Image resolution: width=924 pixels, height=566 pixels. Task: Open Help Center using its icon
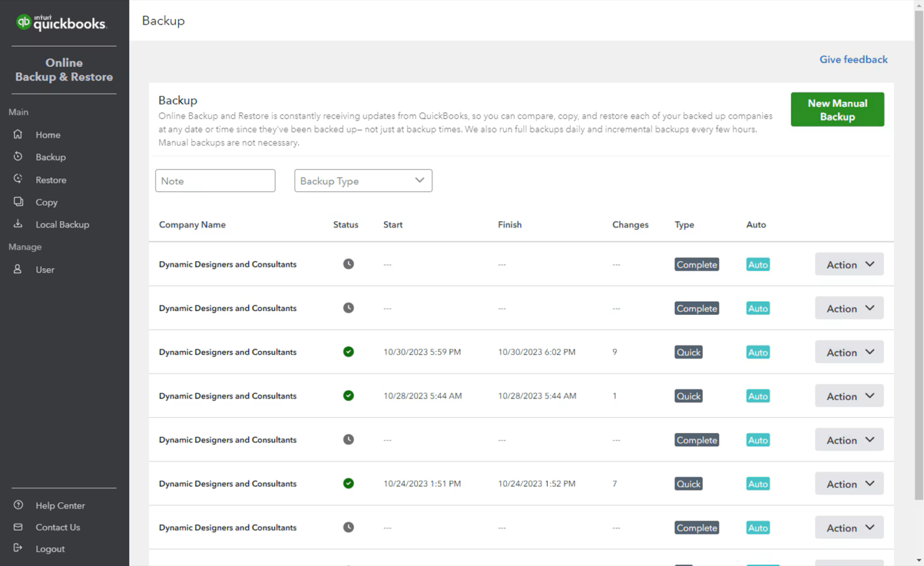tap(18, 505)
